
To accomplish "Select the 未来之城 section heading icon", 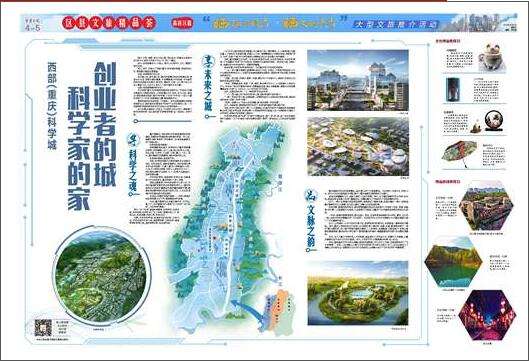I will [x=206, y=61].
